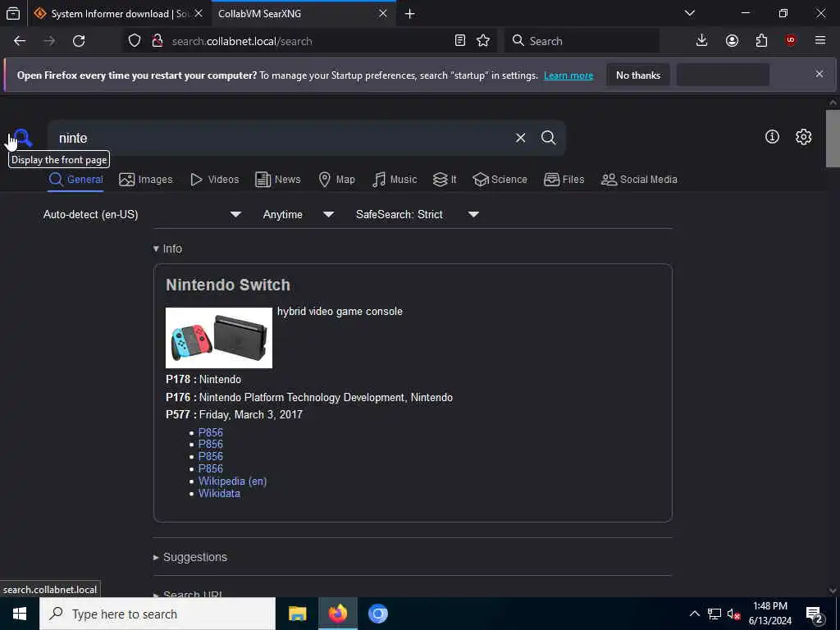Screen dimensions: 840x630
Task: Click the Learn more link
Action: (x=568, y=75)
